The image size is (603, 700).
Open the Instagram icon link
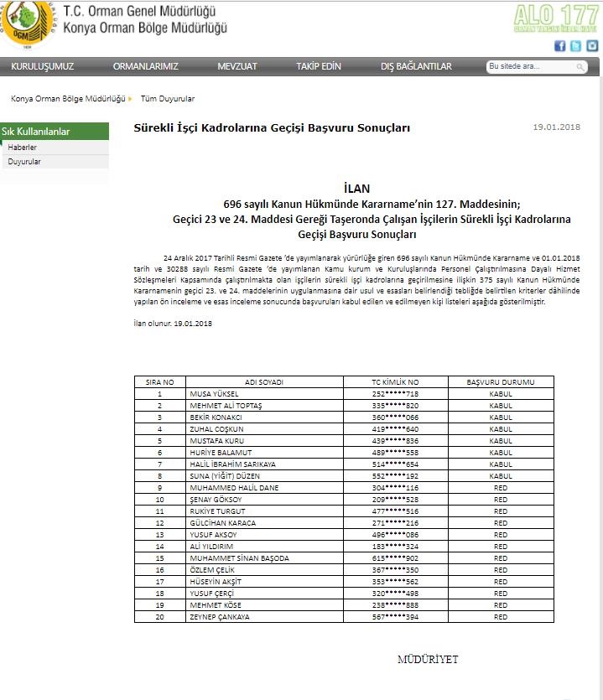(x=591, y=46)
